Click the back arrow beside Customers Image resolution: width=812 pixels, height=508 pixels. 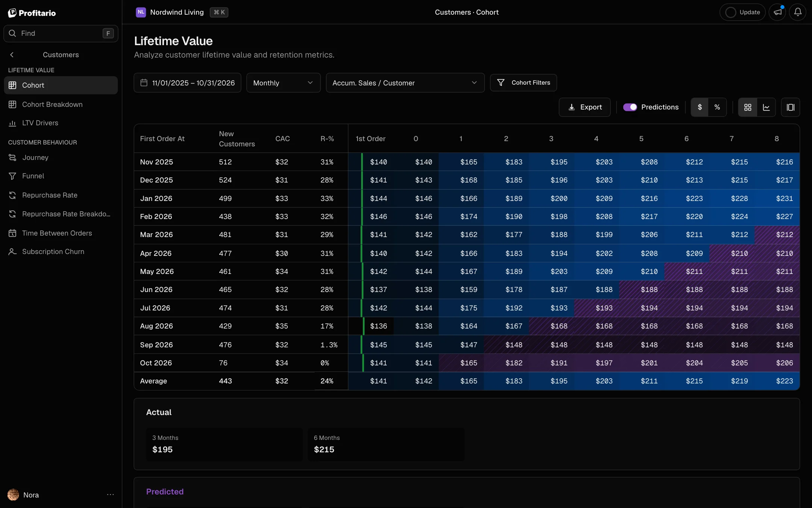[12, 55]
